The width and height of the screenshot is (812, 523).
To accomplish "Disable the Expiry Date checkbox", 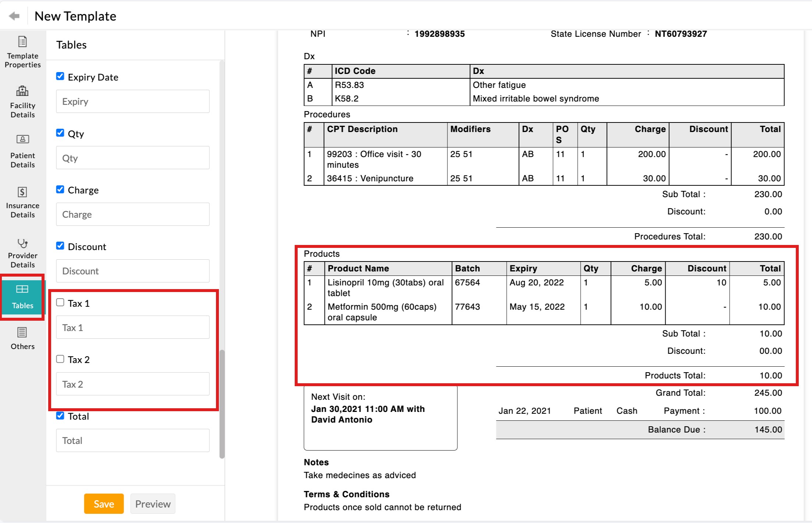I will tap(60, 76).
